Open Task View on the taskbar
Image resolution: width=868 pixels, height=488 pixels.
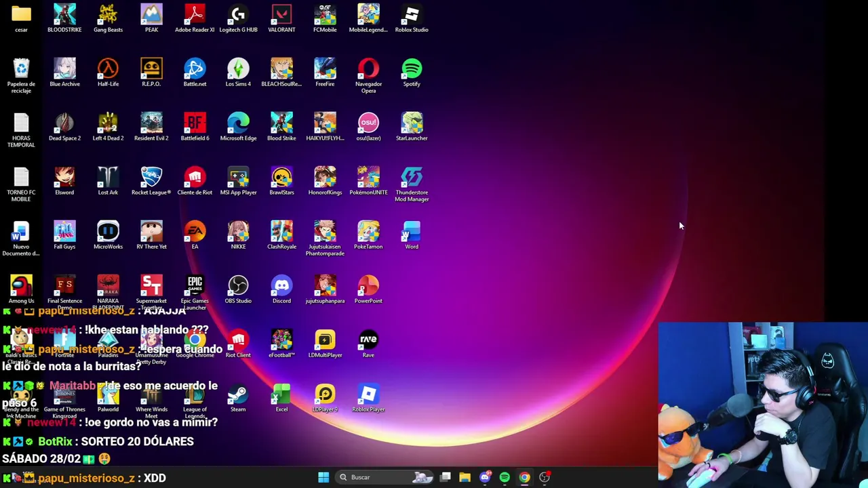pyautogui.click(x=445, y=477)
